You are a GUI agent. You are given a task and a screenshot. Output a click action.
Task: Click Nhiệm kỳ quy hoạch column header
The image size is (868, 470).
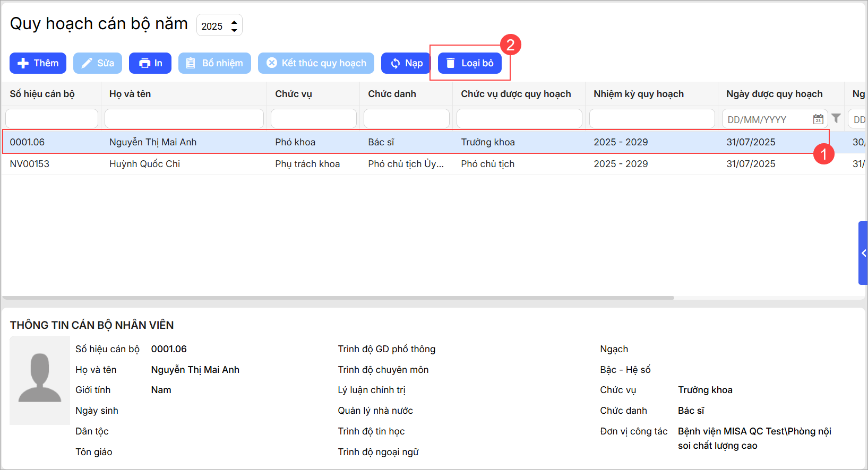tap(639, 94)
